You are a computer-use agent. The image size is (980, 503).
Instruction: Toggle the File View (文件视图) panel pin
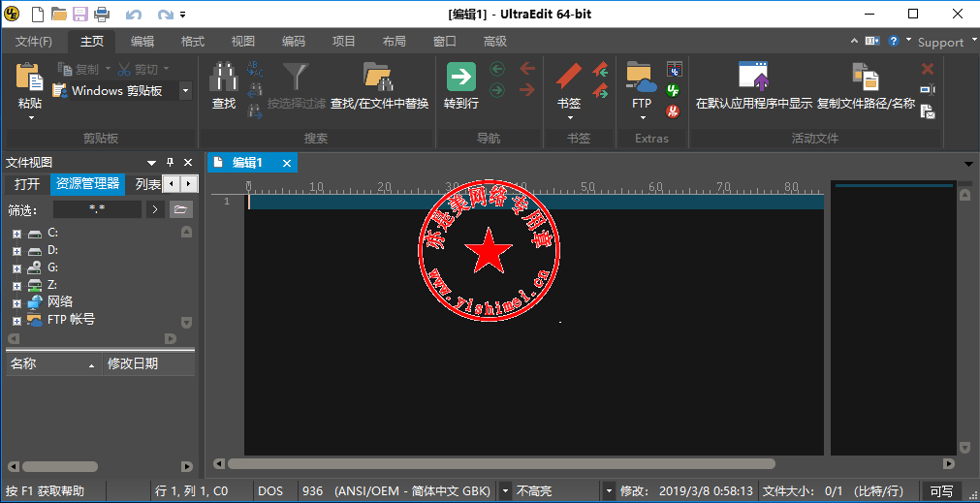[170, 163]
